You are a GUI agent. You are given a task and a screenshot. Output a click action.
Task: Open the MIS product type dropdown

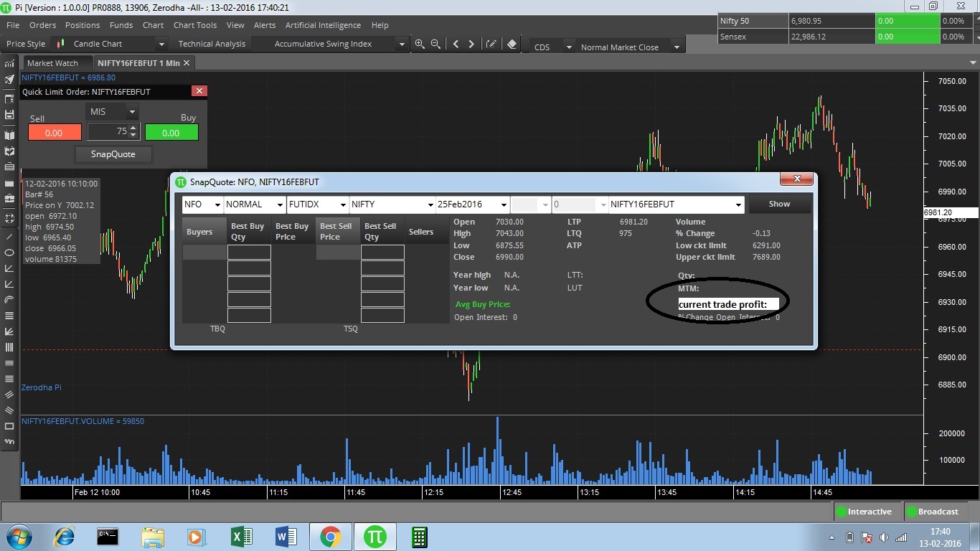131,112
